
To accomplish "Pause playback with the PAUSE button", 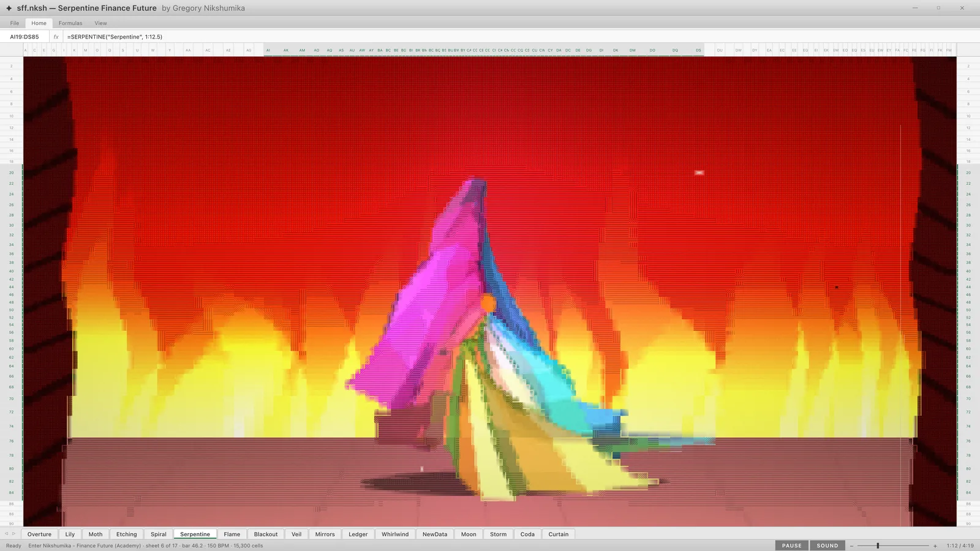I will pos(792,545).
